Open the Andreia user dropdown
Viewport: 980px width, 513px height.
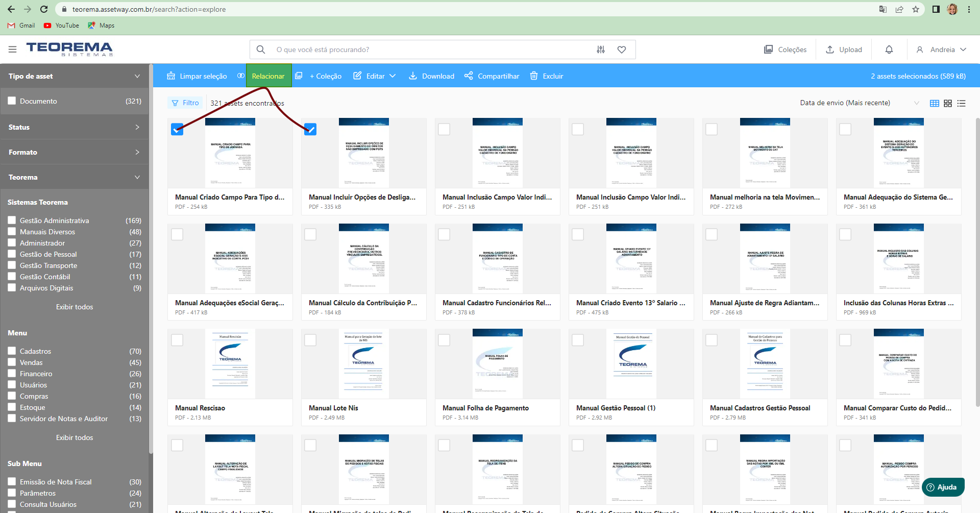click(x=941, y=50)
